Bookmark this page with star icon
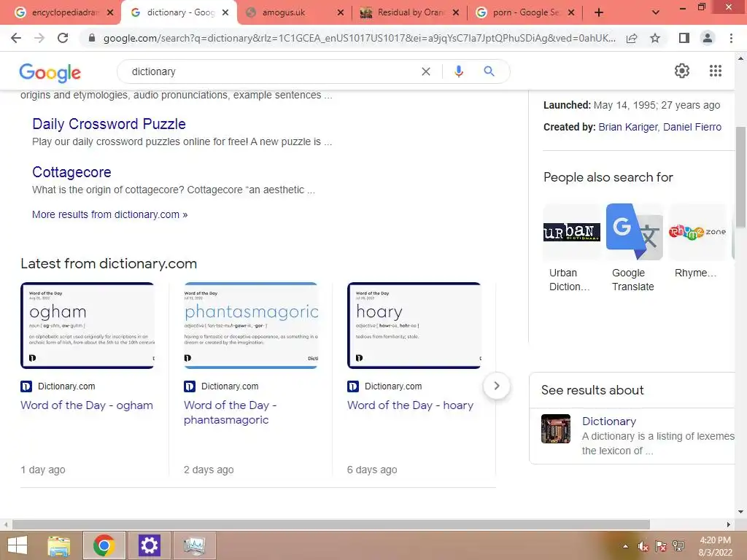 [655, 38]
